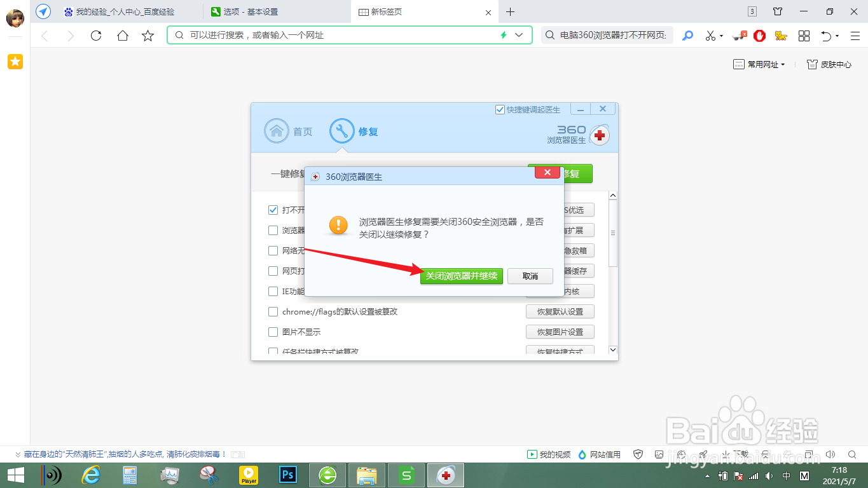The height and width of the screenshot is (488, 868).
Task: Tick the IE功能 repair item checkbox
Action: pos(273,291)
